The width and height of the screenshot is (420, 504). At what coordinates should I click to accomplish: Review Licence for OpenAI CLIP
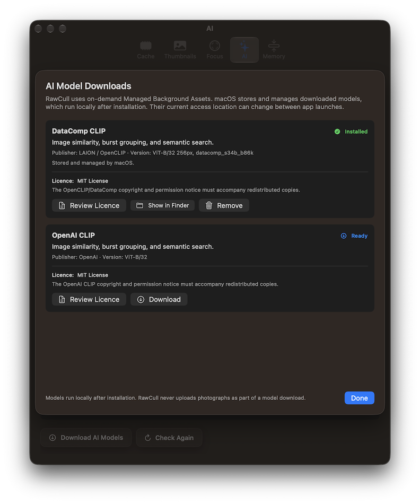tap(89, 299)
